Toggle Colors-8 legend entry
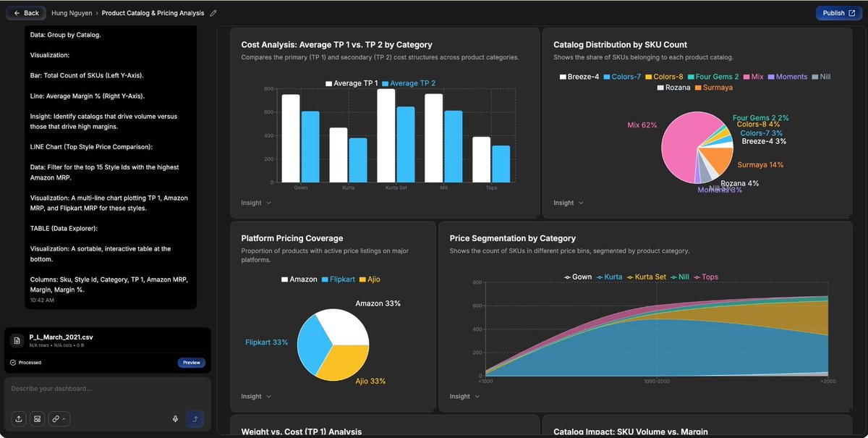Screen dimensions: 868x438 664,77
